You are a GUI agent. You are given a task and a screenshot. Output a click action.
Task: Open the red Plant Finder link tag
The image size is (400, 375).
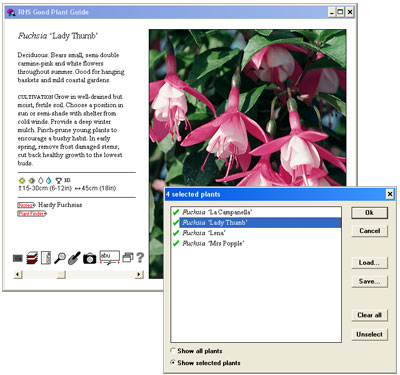point(32,213)
